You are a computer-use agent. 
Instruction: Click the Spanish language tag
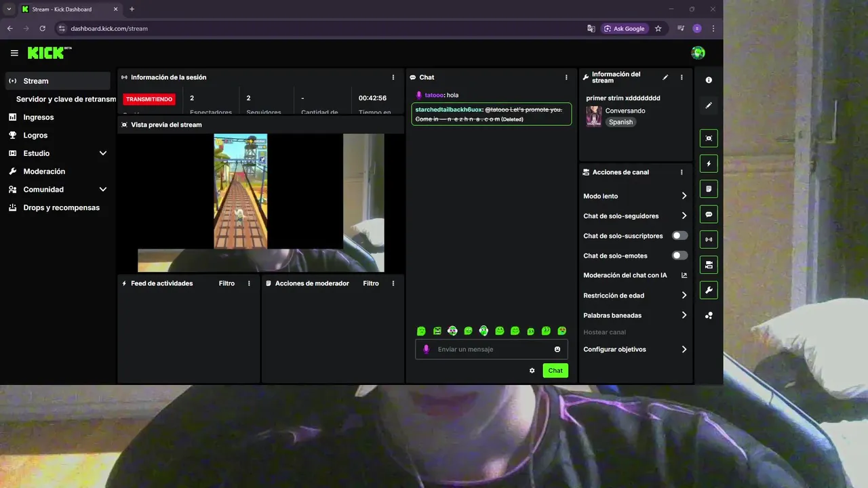click(620, 122)
